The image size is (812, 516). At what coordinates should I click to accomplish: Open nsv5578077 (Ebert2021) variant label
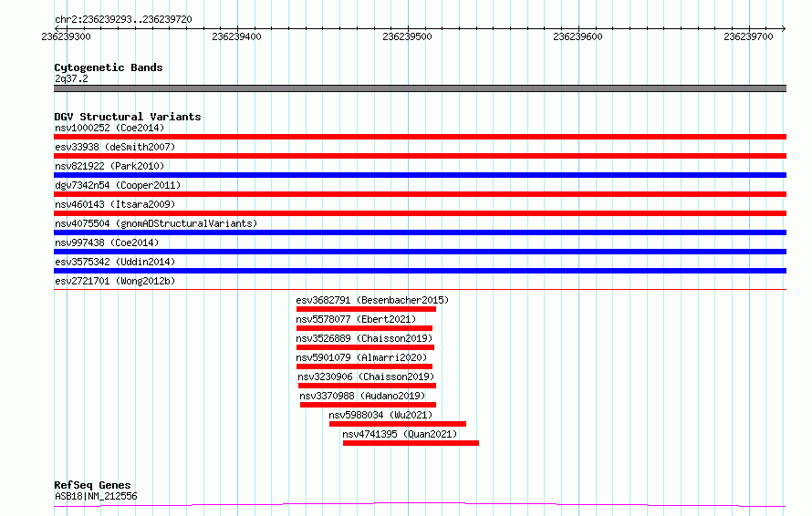click(356, 319)
